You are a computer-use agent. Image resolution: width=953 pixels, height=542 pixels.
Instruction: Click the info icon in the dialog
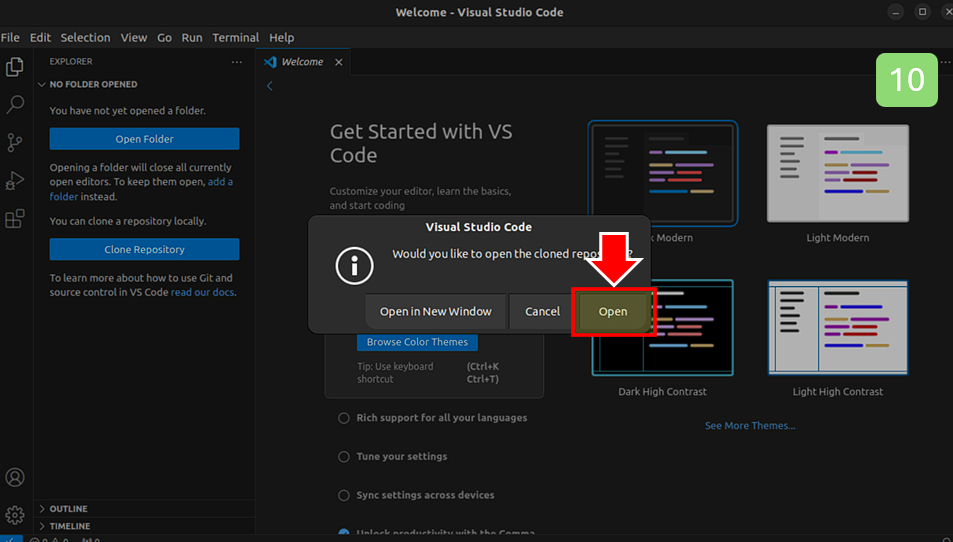(354, 266)
